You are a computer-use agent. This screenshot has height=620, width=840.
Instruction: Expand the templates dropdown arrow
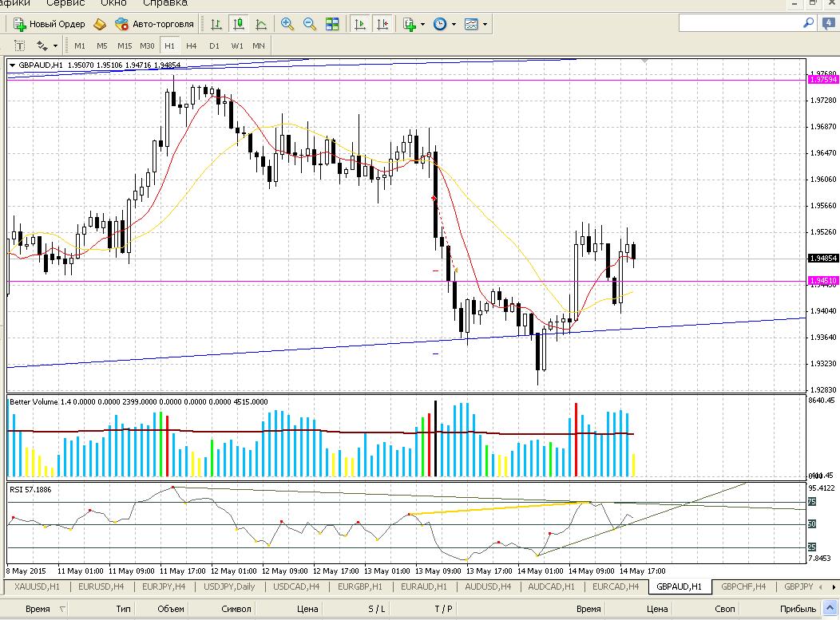(485, 24)
